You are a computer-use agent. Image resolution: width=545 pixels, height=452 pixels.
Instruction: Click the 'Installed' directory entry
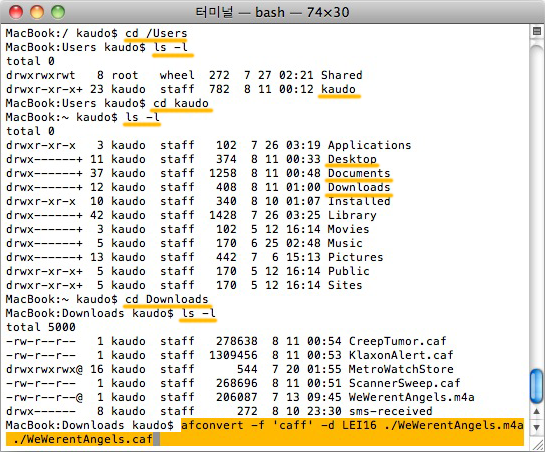359,201
